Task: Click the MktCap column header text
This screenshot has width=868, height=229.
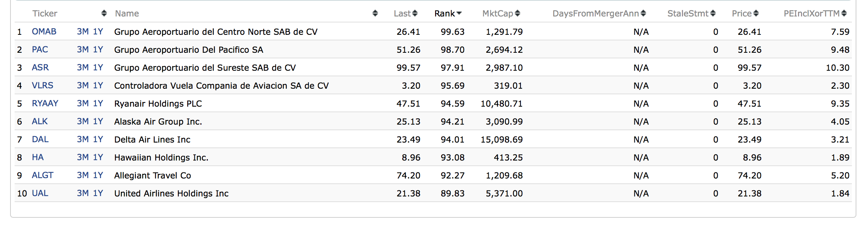Action: (497, 13)
